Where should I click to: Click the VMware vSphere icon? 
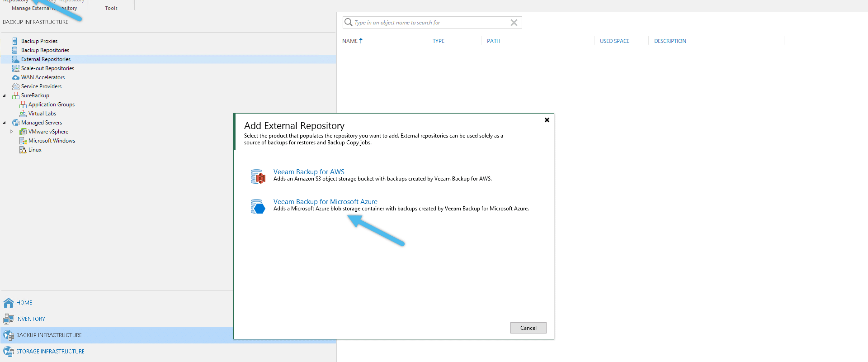click(x=23, y=132)
